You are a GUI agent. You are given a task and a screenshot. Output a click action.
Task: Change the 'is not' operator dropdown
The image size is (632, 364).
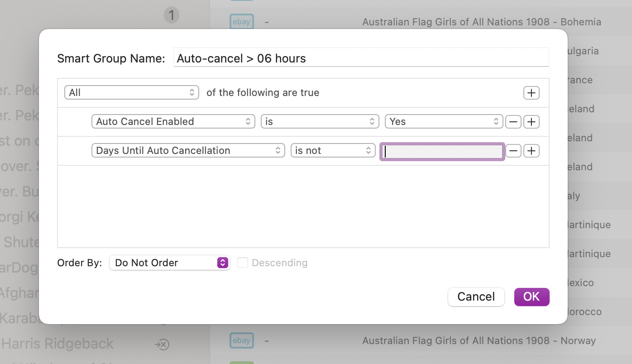click(x=333, y=151)
